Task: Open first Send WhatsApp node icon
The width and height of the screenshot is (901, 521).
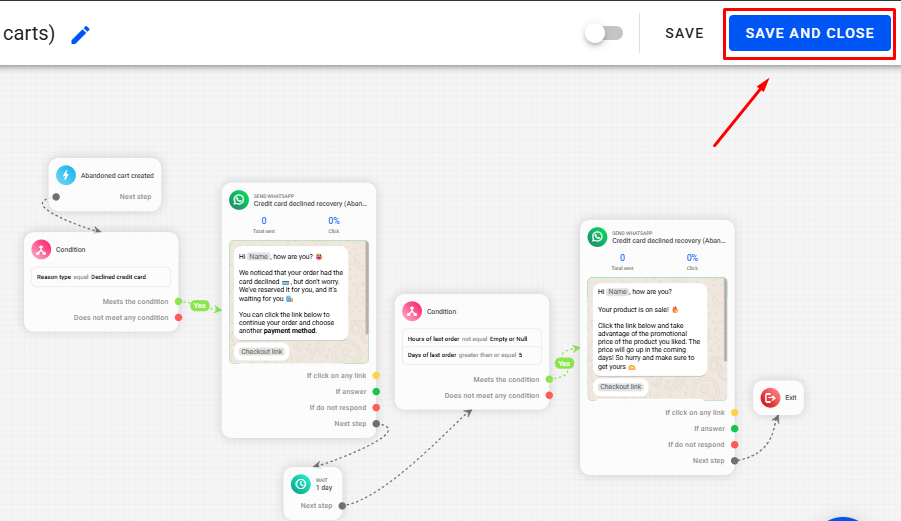Action: click(x=238, y=199)
